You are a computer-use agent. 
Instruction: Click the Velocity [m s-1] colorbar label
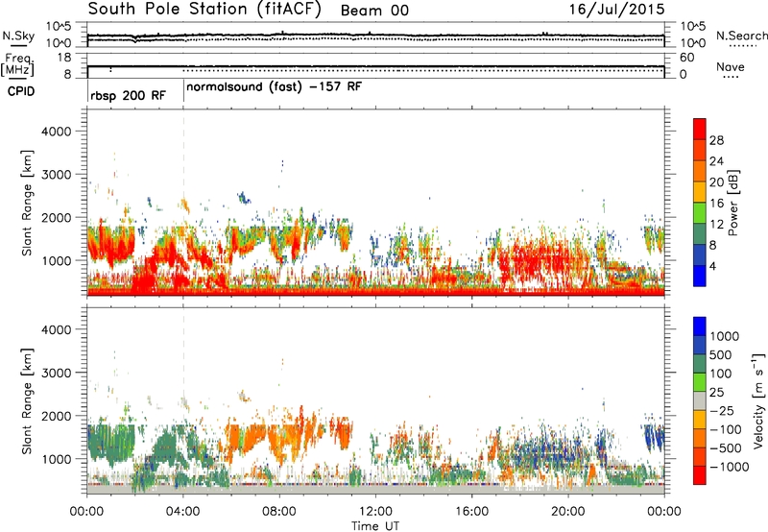pos(758,400)
